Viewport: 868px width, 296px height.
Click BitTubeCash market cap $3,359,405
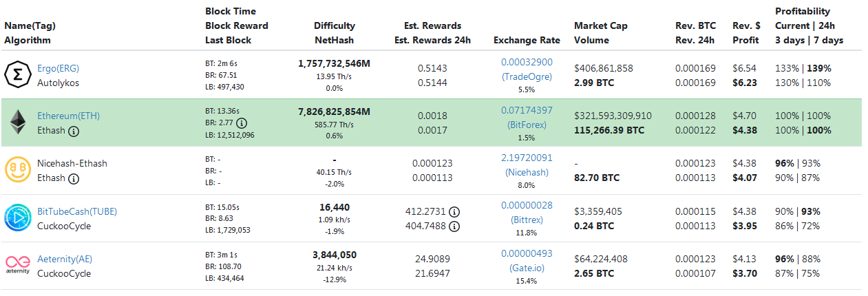tap(598, 211)
